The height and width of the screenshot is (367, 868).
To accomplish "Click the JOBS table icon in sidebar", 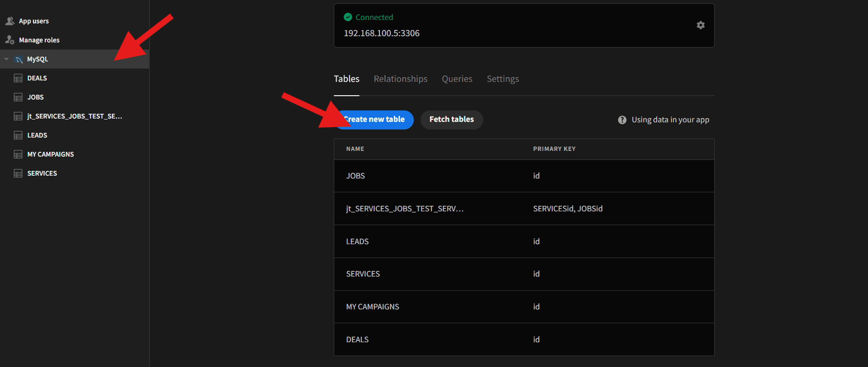I will [x=18, y=97].
